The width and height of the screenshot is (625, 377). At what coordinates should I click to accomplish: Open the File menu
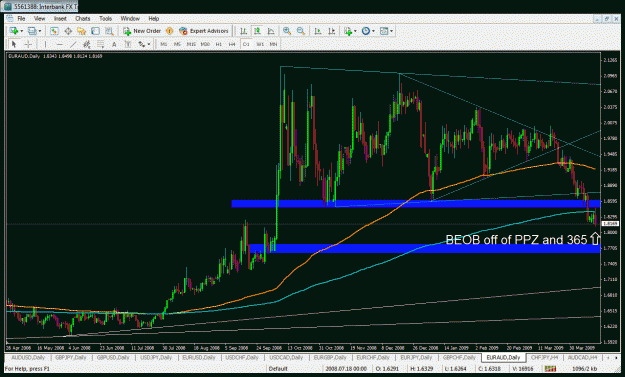coord(21,18)
